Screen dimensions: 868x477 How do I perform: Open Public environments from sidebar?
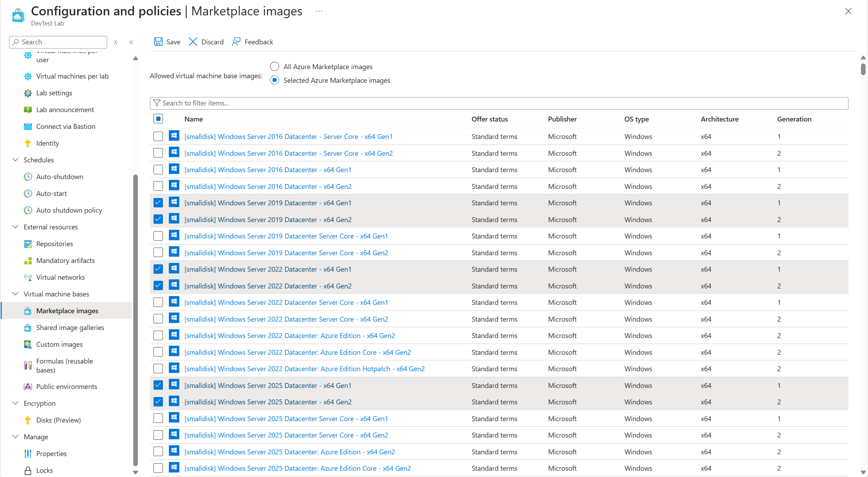[x=66, y=386]
